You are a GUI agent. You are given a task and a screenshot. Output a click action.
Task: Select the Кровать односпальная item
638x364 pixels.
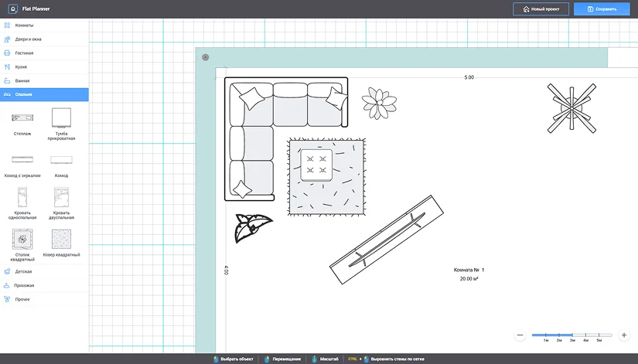point(22,202)
